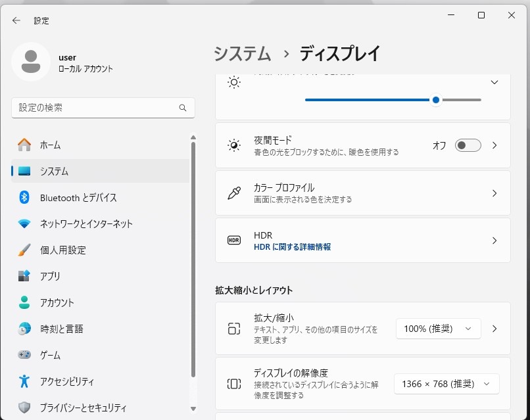Maximize the 設定 window

click(x=481, y=15)
